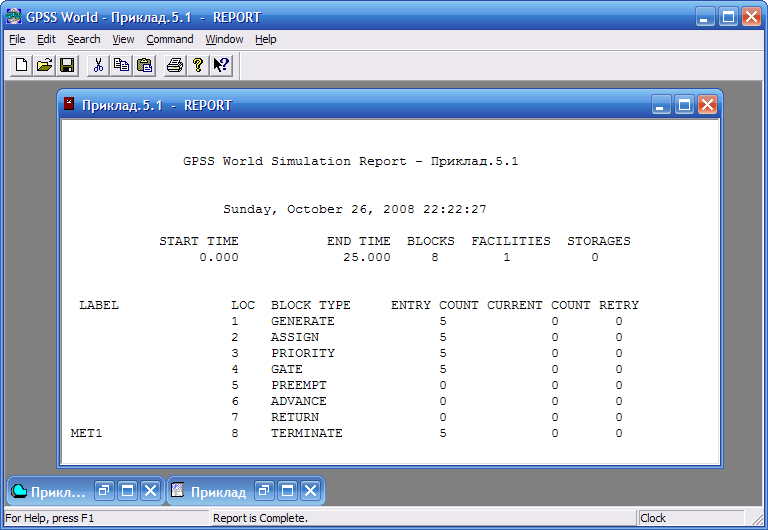
Task: Close the REPORT child window
Action: tap(708, 105)
